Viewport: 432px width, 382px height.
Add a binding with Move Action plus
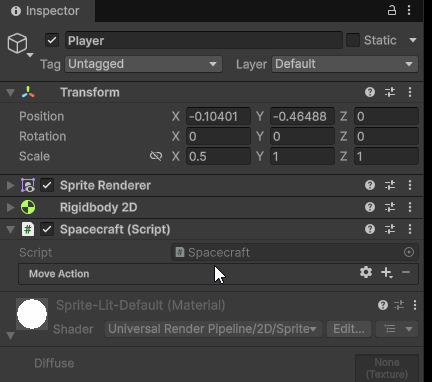[x=387, y=273]
